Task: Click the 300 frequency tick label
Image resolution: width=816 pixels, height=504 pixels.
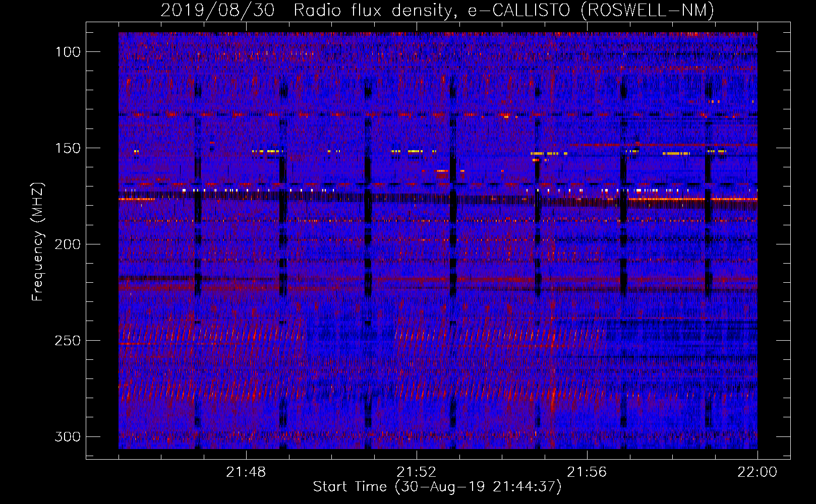Action: click(x=68, y=436)
